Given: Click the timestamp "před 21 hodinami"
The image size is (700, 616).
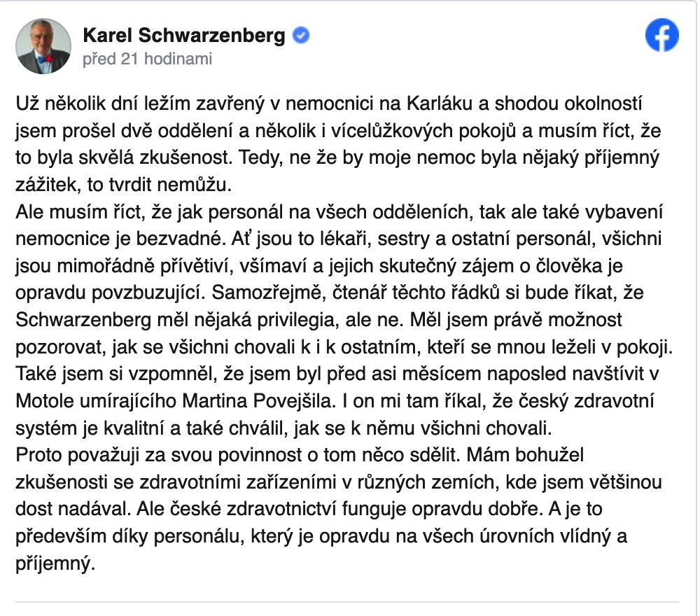Looking at the screenshot, I should 147,59.
